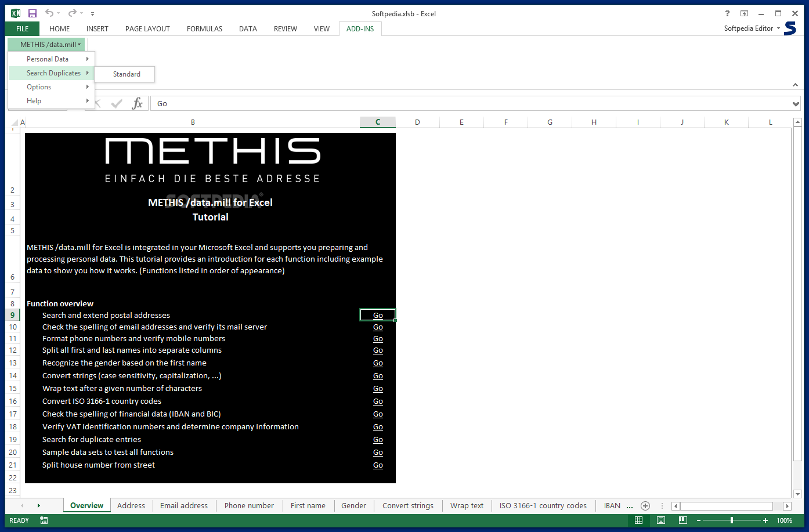Follow Go link for financial data IBAN row
The height and width of the screenshot is (532, 809).
(x=378, y=414)
